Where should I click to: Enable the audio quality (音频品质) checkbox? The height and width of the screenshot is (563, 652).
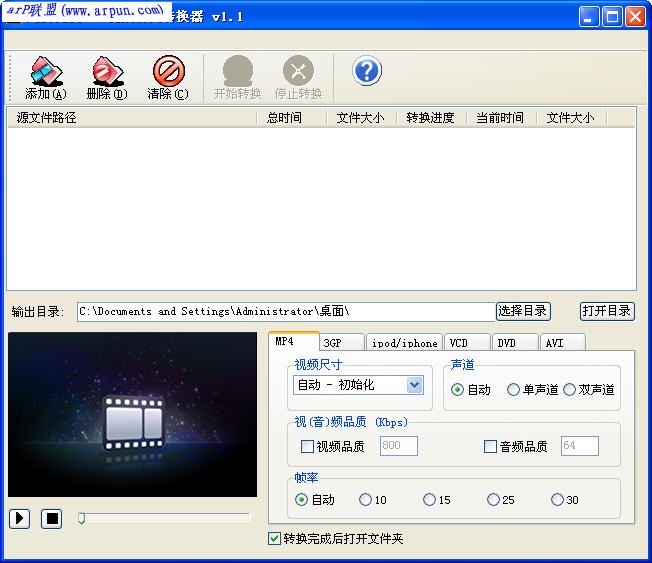point(490,447)
